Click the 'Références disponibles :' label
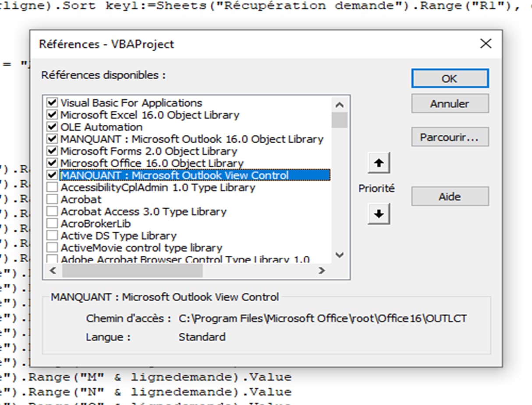 click(103, 75)
